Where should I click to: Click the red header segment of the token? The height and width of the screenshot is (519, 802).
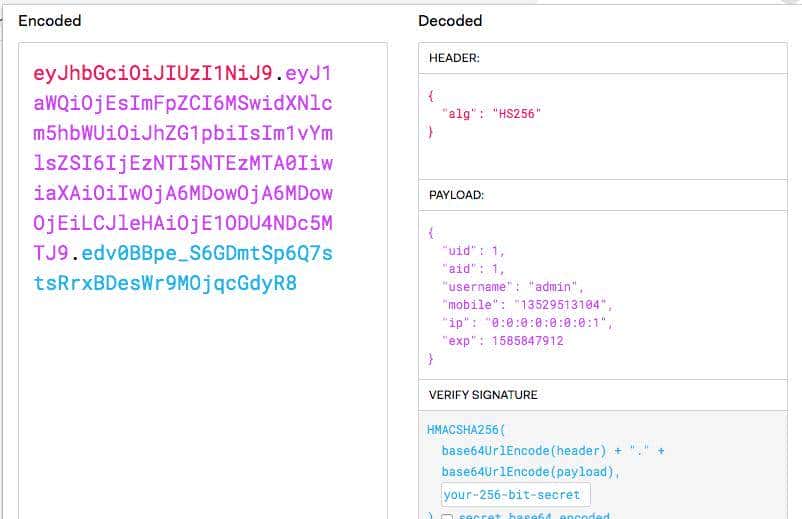[x=151, y=73]
